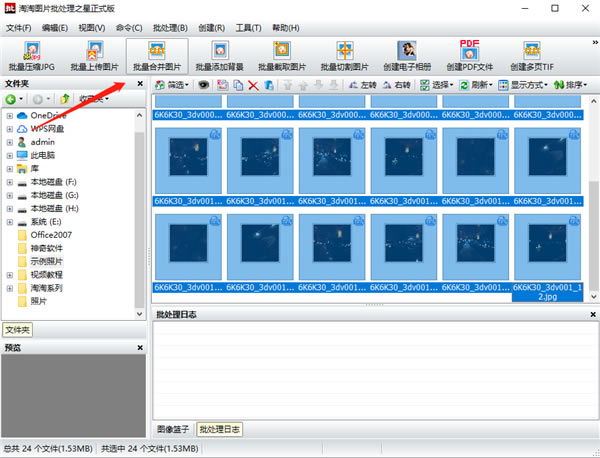This screenshot has height=458, width=600.
Task: Open the Office2007 folder
Action: coord(51,235)
